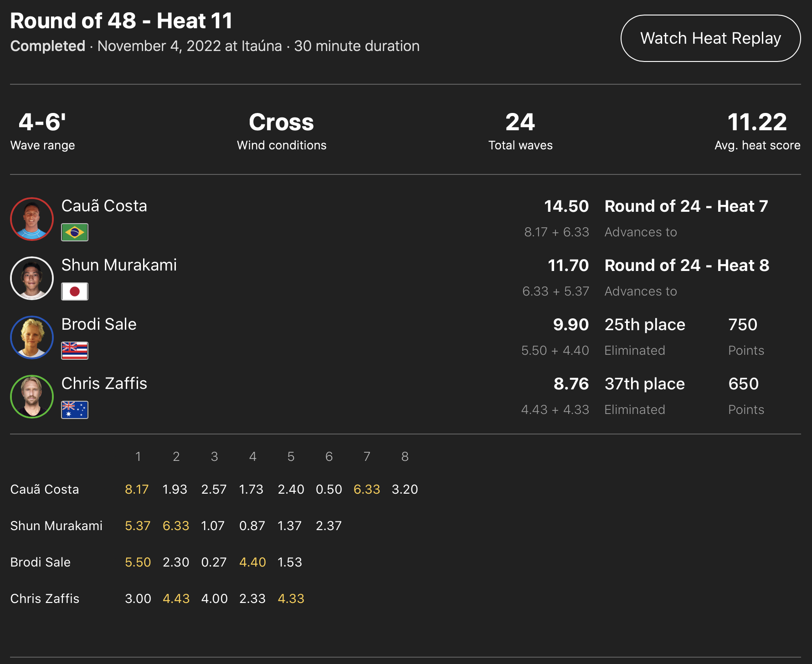Open Cauã Costa's profile photo
812x664 pixels.
coord(32,219)
